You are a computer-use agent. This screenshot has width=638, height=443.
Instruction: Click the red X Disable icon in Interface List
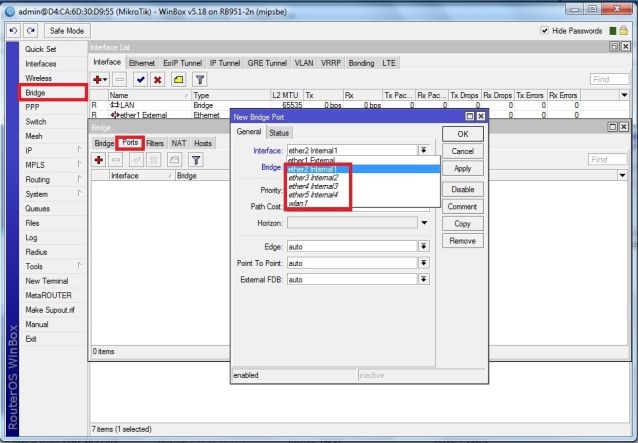pyautogui.click(x=157, y=80)
